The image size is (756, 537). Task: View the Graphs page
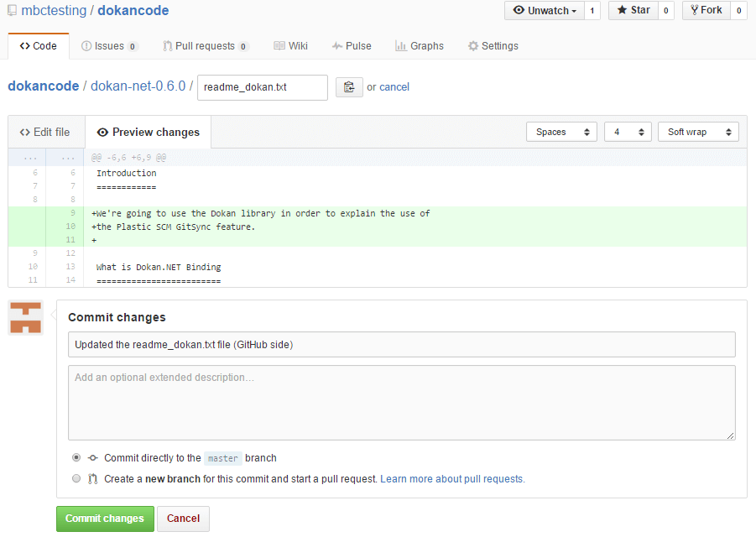tap(420, 46)
